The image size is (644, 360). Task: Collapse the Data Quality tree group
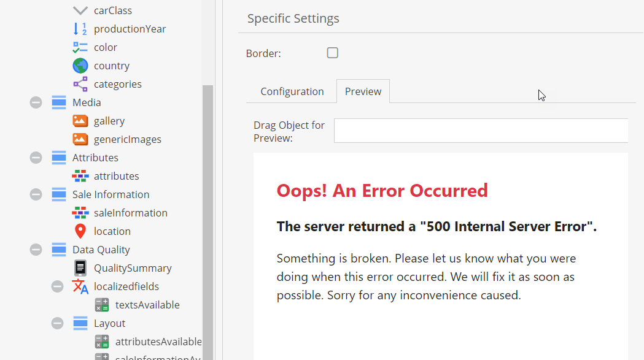36,250
